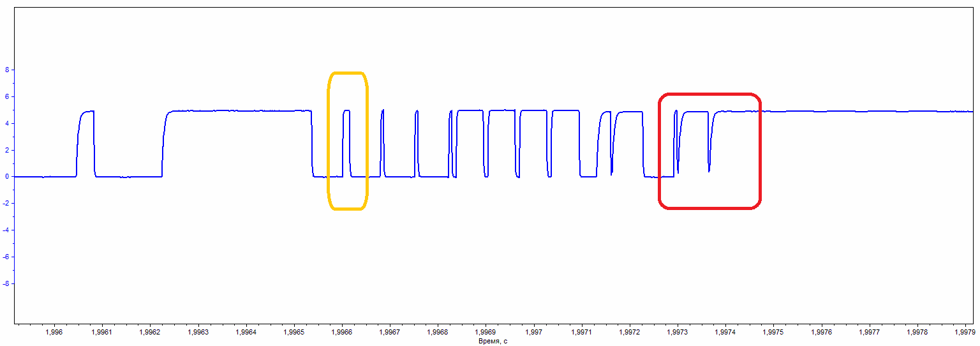Select x-axis tick label 1,9962
980x346 pixels.
(x=149, y=333)
